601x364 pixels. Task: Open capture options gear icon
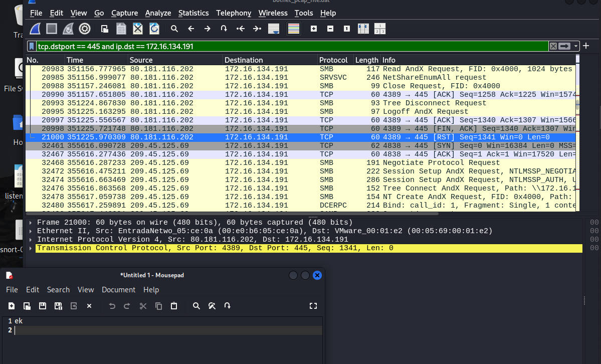(85, 29)
